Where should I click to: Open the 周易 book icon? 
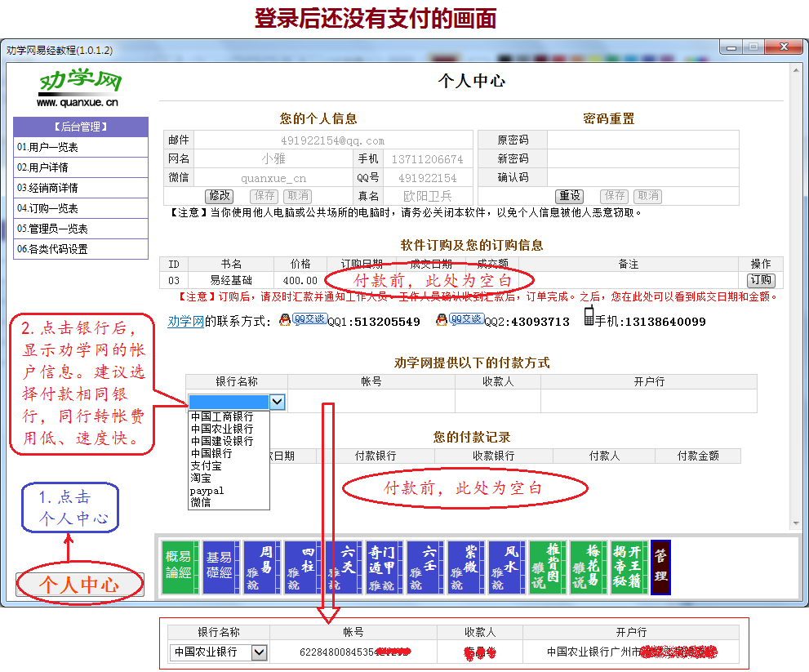[x=263, y=567]
